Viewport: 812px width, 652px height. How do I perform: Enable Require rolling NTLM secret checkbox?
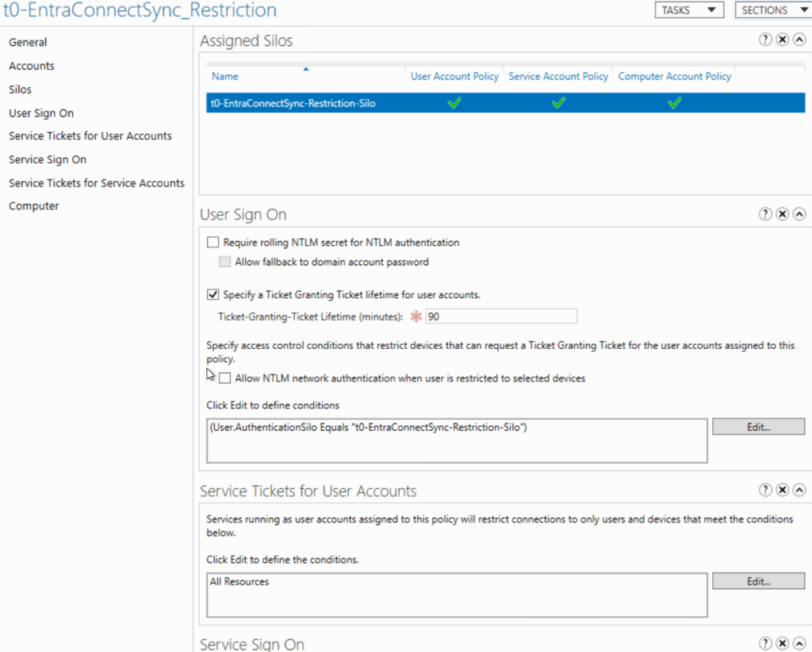point(213,243)
